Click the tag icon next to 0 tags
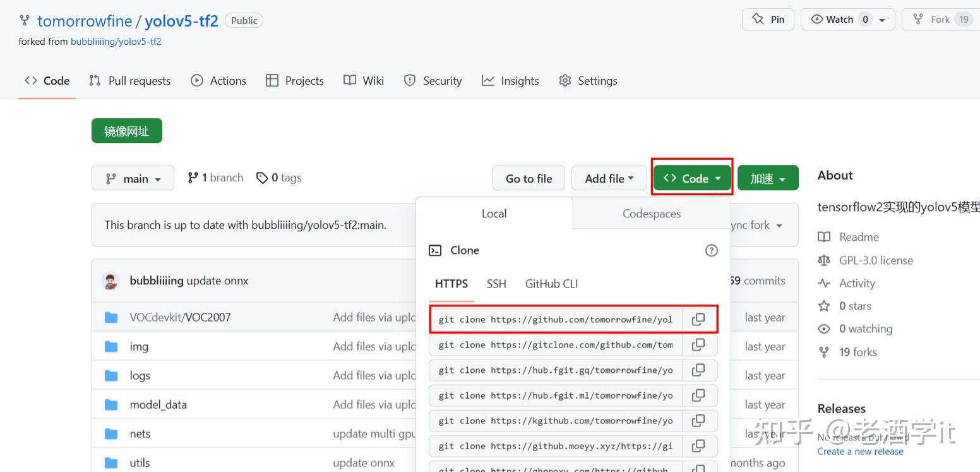Viewport: 980px width, 472px height. 263,178
